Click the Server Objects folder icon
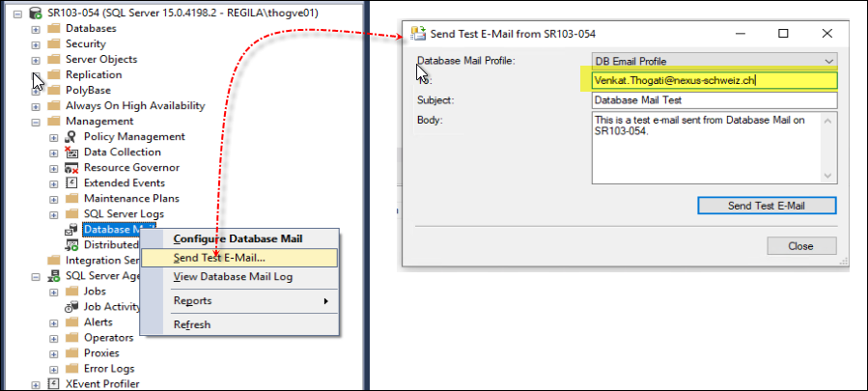Screen dimensions: 868x391 coord(54,59)
